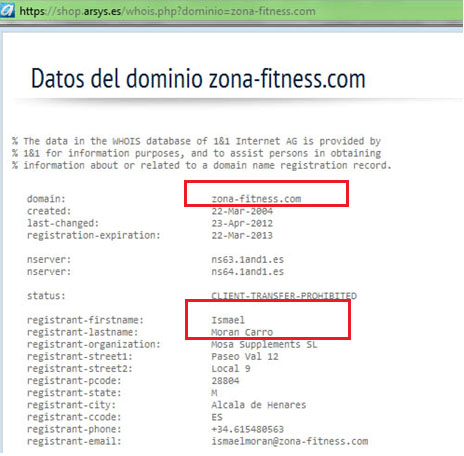The width and height of the screenshot is (464, 456).
Task: Select phone number +34.615480563
Action: (x=248, y=429)
